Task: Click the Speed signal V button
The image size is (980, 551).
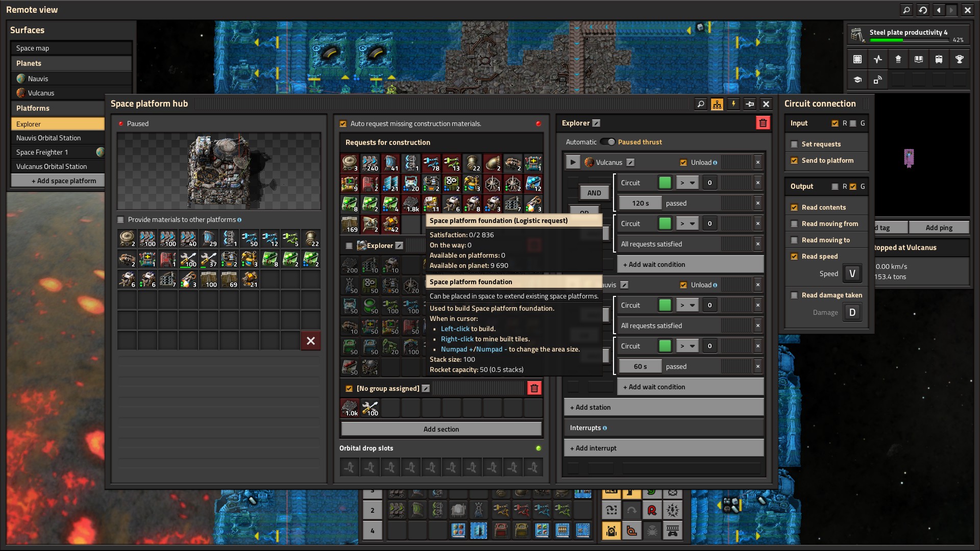Action: coord(852,273)
